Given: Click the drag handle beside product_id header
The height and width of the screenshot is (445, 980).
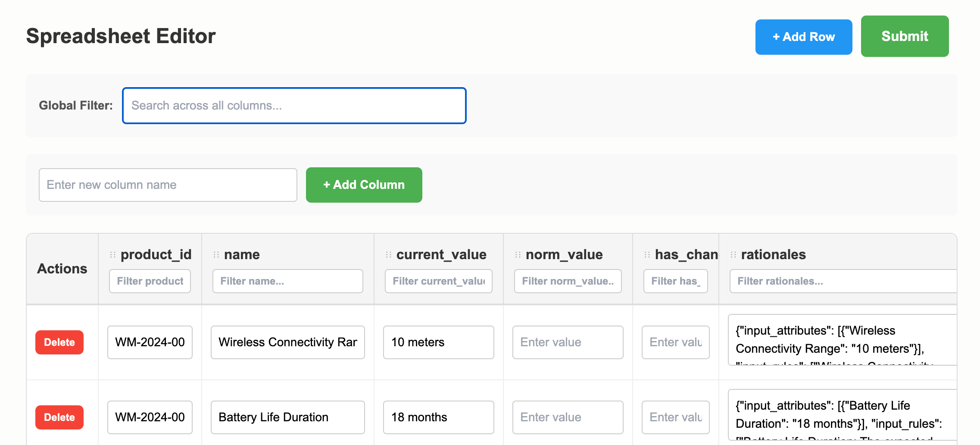Looking at the screenshot, I should pos(113,255).
